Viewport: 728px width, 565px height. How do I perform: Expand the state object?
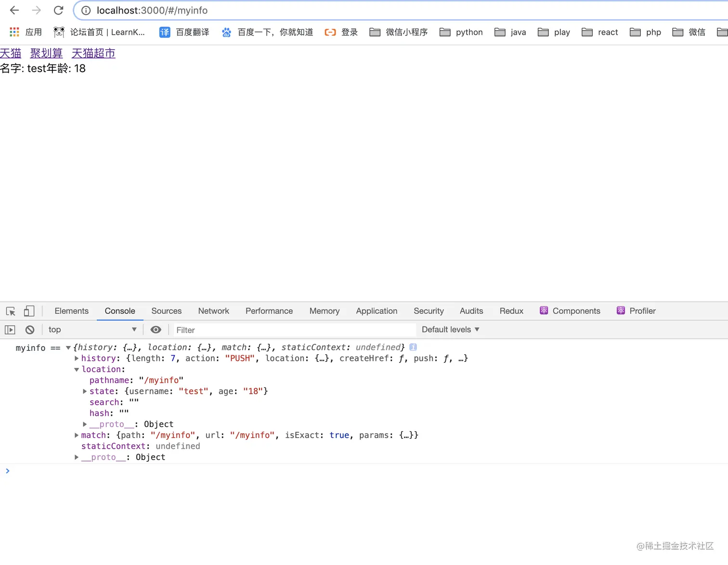point(85,391)
